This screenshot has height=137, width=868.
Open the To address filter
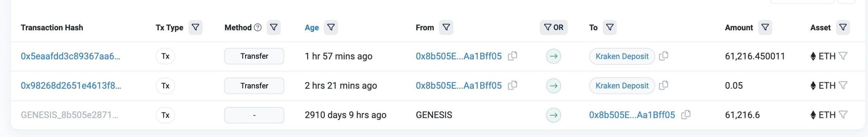[x=610, y=28]
